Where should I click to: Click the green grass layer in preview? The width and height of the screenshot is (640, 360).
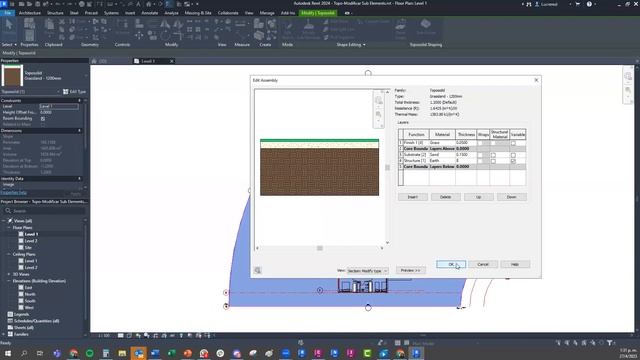click(319, 140)
